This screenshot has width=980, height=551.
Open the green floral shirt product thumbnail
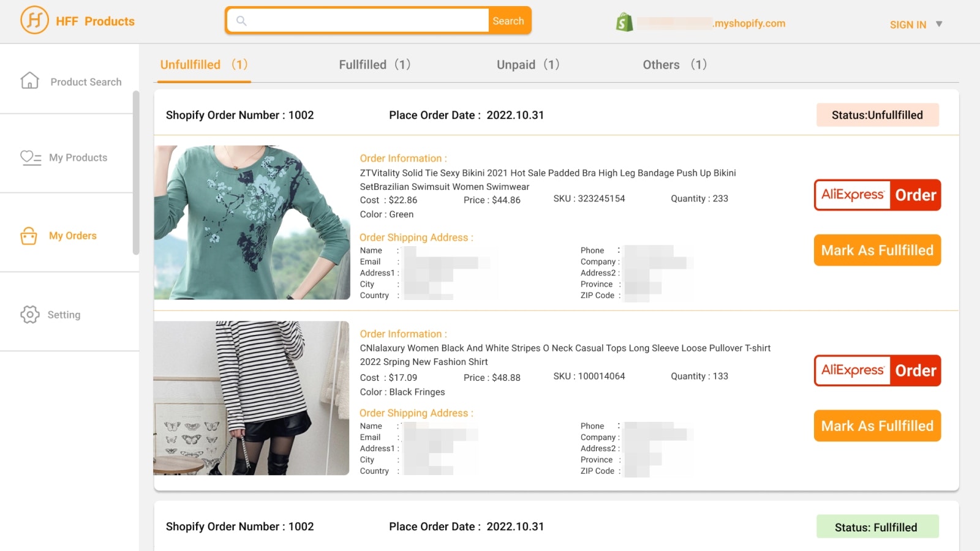click(x=253, y=222)
